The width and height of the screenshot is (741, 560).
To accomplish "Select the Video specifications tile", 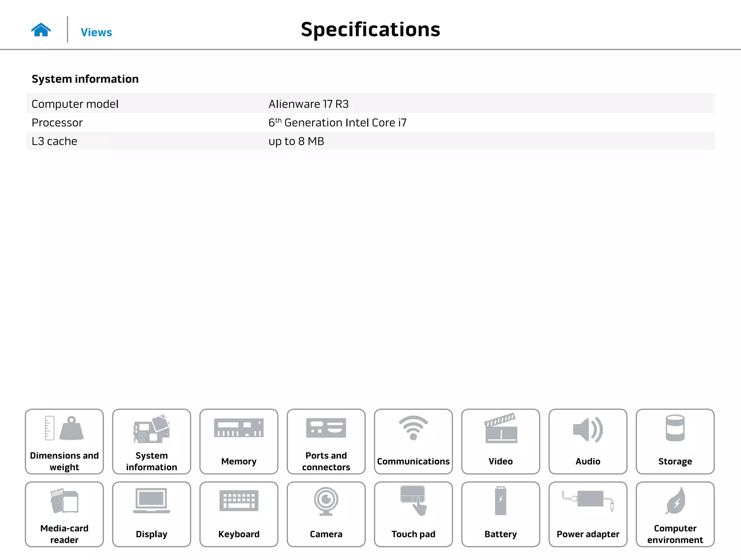I will tap(501, 441).
